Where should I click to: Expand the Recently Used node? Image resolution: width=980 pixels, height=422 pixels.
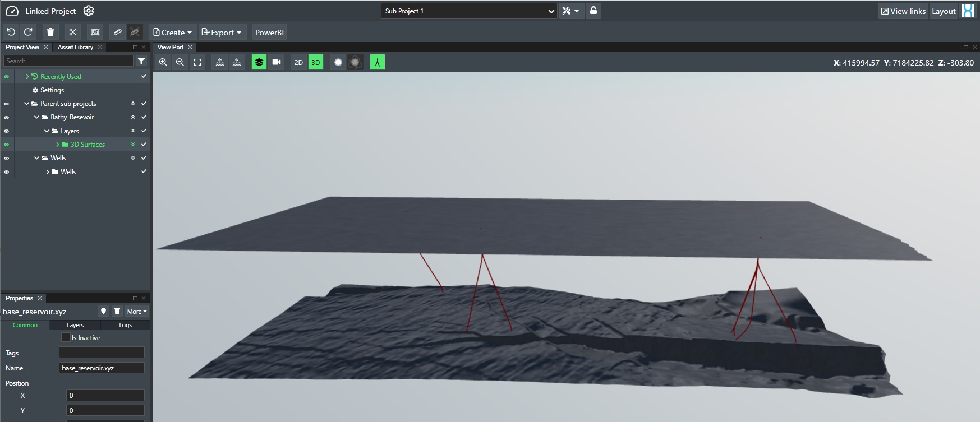(27, 76)
